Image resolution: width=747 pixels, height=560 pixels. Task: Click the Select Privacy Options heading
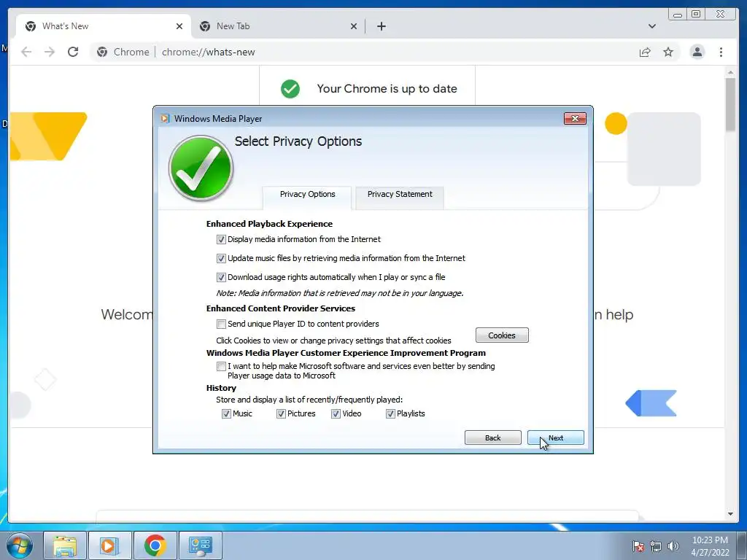(298, 141)
